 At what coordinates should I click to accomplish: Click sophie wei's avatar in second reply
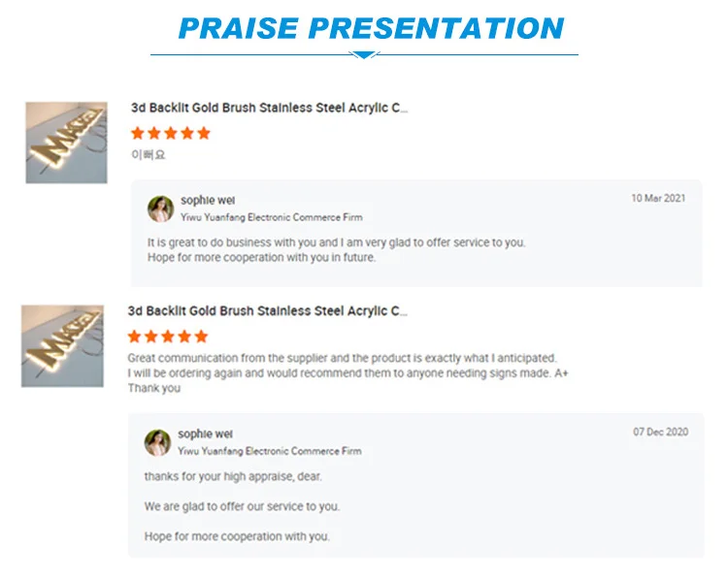pos(157,443)
